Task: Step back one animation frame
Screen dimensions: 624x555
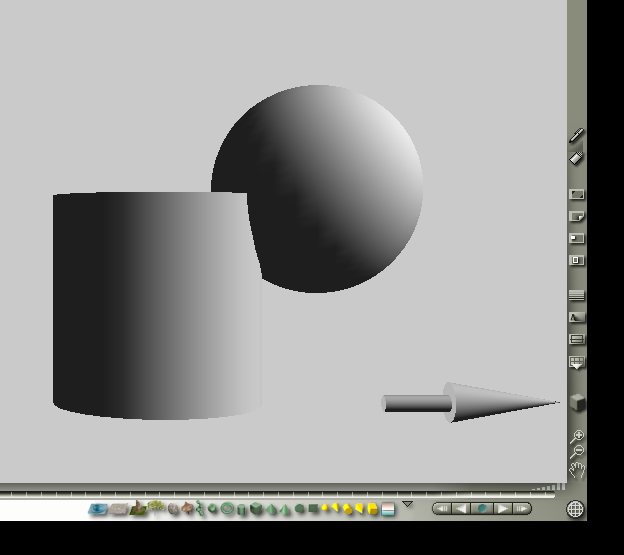Action: pyautogui.click(x=461, y=508)
